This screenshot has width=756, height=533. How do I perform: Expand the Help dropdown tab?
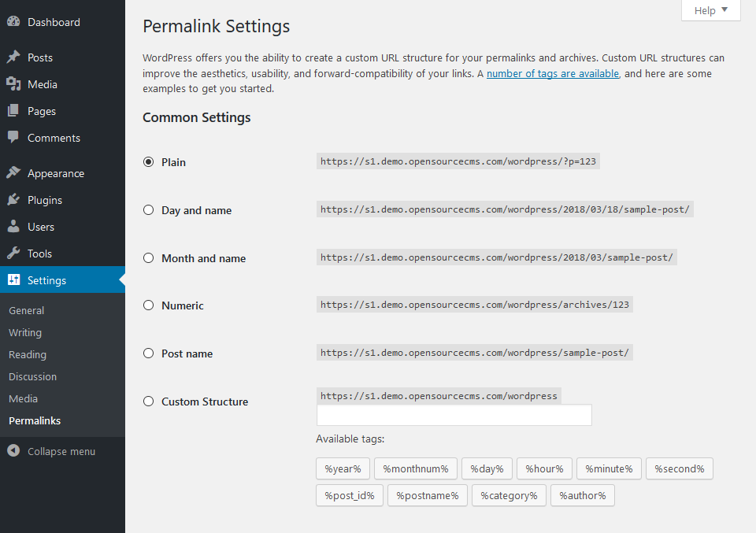710,10
